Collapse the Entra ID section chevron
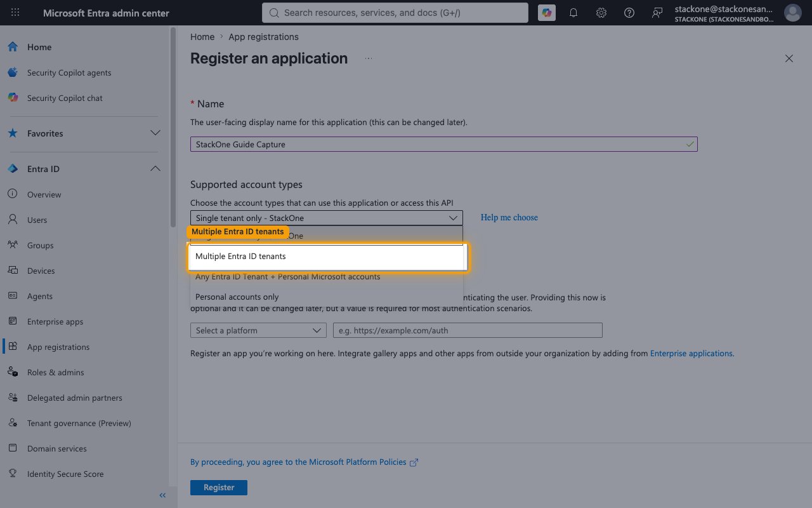The image size is (812, 508). [x=155, y=169]
